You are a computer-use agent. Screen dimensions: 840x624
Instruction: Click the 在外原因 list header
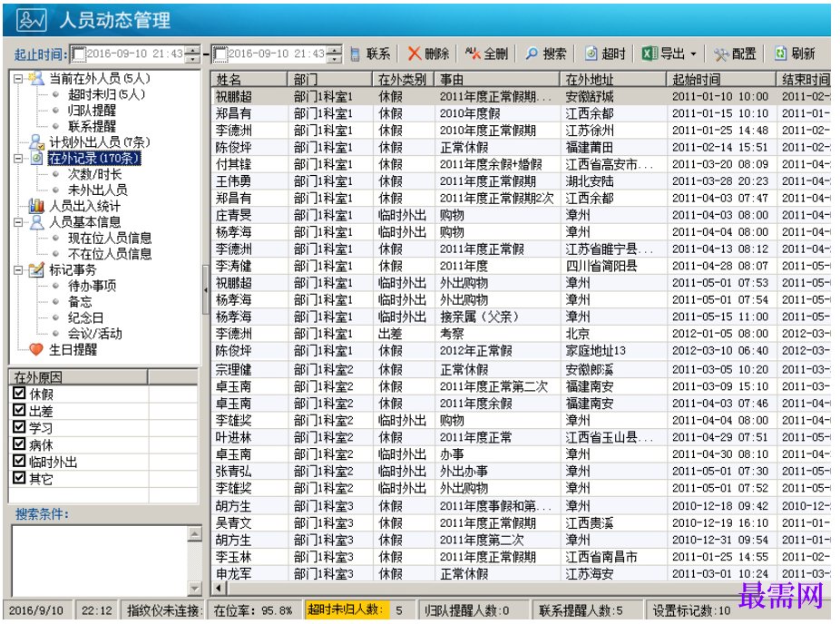(x=79, y=377)
